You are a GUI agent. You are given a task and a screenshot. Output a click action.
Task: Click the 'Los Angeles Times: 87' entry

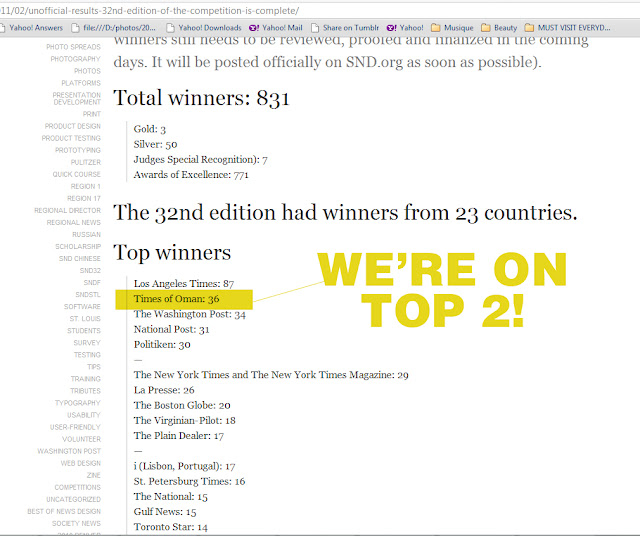coord(184,284)
